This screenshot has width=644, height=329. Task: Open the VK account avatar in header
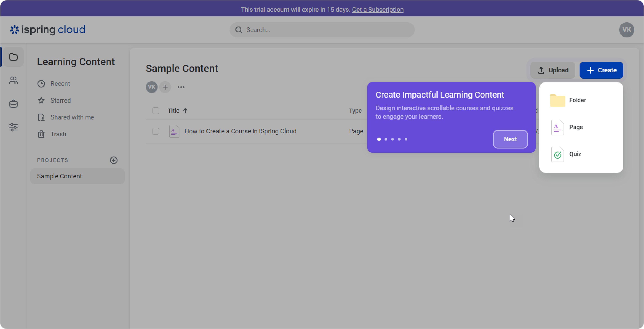click(627, 30)
